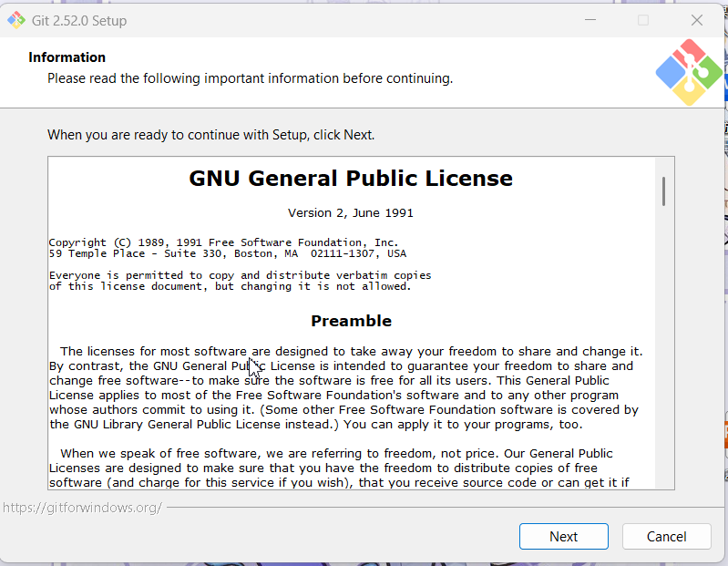Click the "Copyright (C) 1989, 1991" line
Viewport: 728px width, 566px height.
click(223, 242)
